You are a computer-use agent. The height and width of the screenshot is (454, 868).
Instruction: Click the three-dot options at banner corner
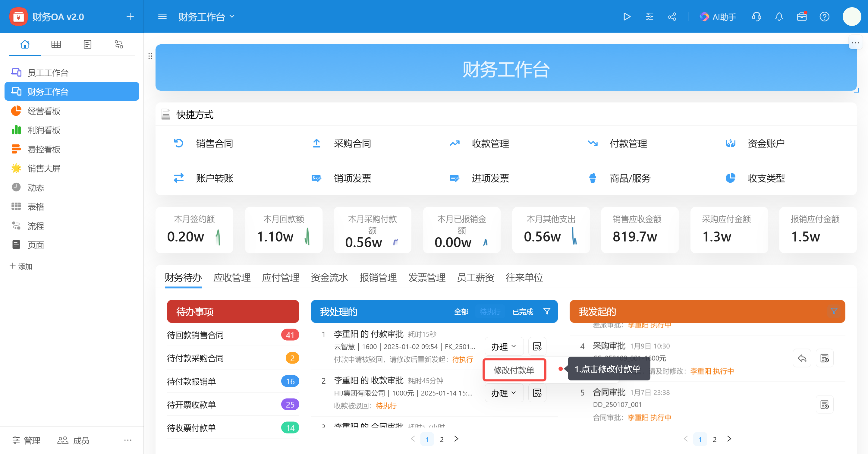click(x=855, y=43)
